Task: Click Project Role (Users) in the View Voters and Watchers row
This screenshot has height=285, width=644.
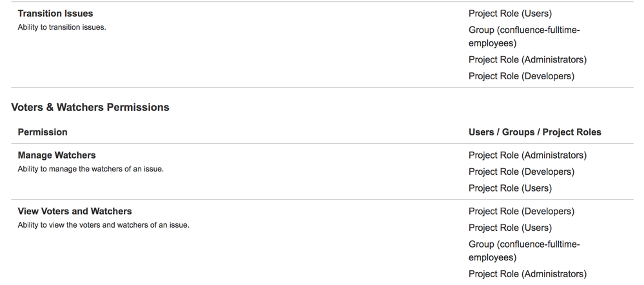Action: click(510, 228)
